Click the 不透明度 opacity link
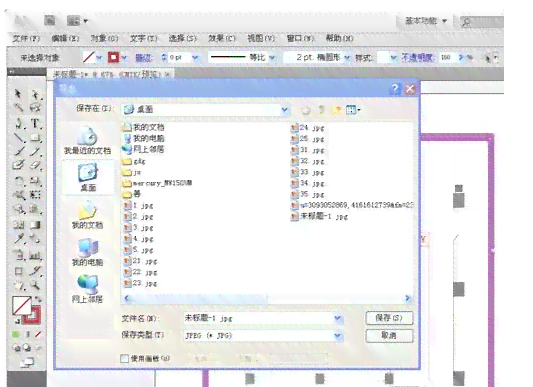 click(x=417, y=58)
